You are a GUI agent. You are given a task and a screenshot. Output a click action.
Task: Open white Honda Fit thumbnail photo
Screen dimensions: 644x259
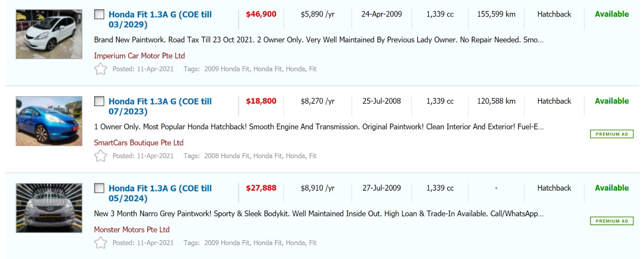tap(49, 35)
